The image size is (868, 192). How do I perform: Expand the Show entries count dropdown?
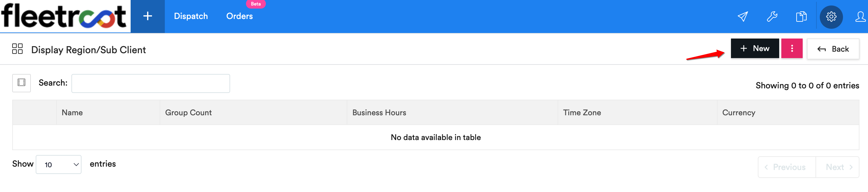pyautogui.click(x=59, y=164)
